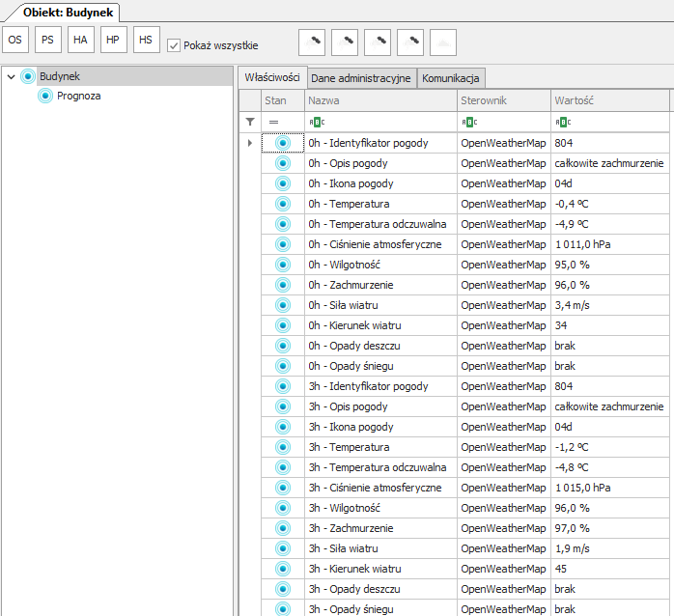Open the Dane administracyjne tab
674x616 pixels.
pos(361,78)
